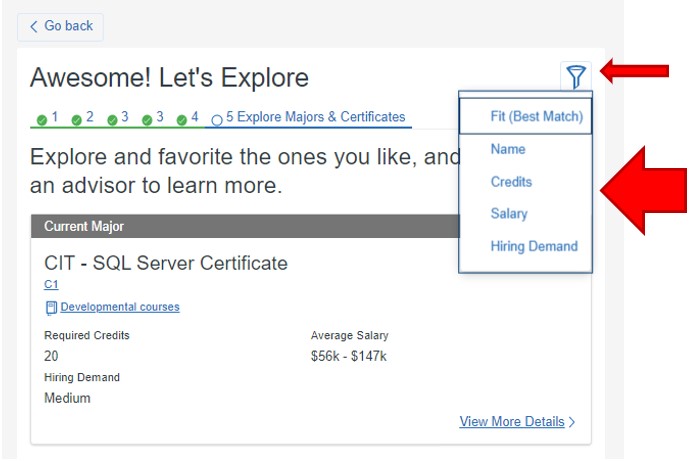Click the Developmental courses book icon
The height and width of the screenshot is (461, 693).
[x=51, y=308]
